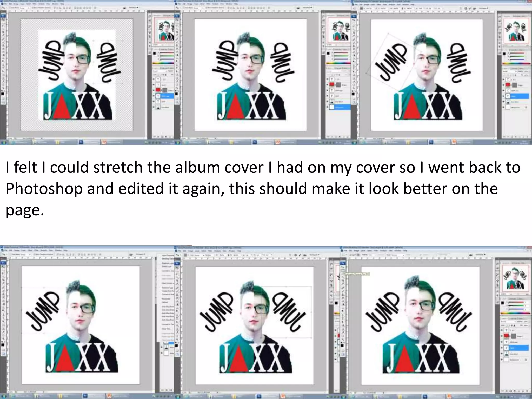Hide the Shape 1 layer in bottom-right screenshot
This screenshot has width=532, height=399.
click(502, 336)
